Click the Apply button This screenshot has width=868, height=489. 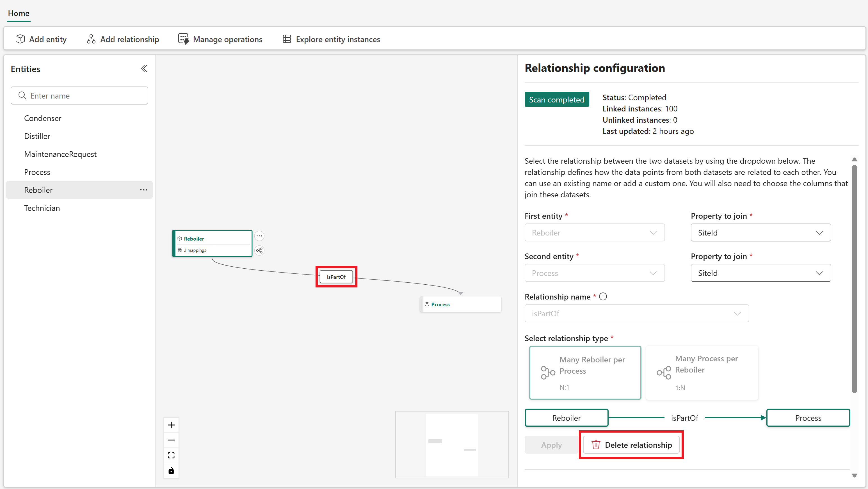[551, 445]
